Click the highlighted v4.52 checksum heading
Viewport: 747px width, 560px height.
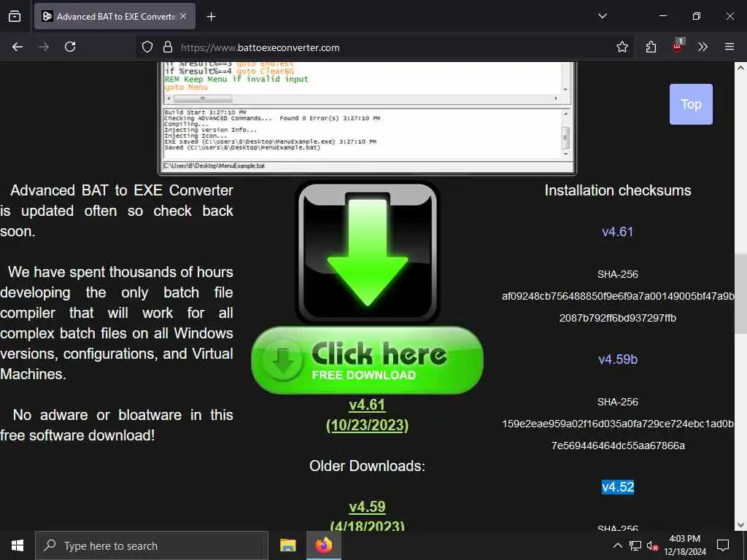coord(617,487)
